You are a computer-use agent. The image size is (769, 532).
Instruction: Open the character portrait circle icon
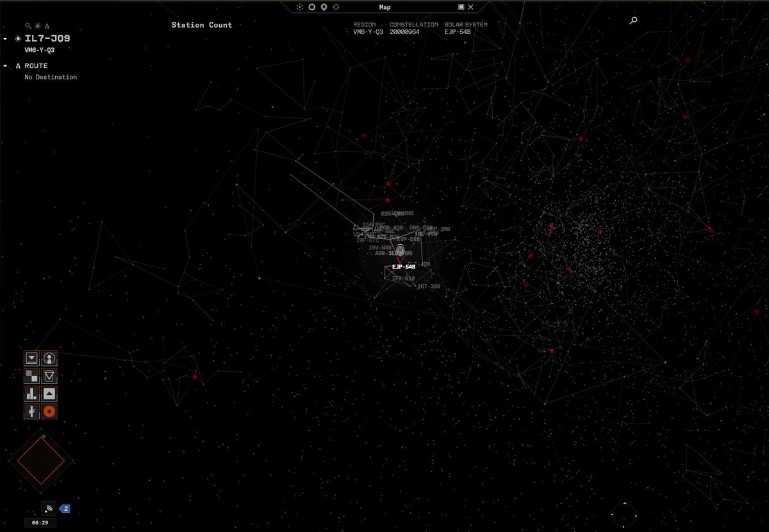(x=49, y=358)
